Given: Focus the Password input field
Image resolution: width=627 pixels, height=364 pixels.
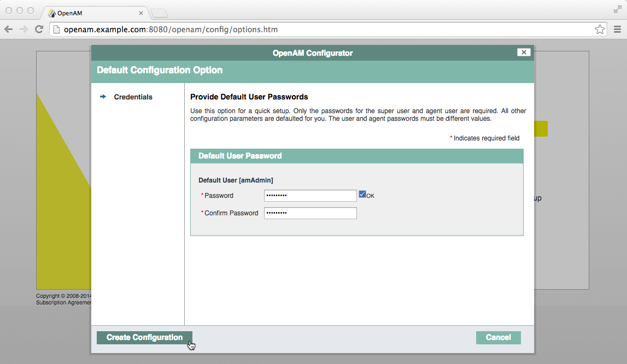Looking at the screenshot, I should pos(310,196).
